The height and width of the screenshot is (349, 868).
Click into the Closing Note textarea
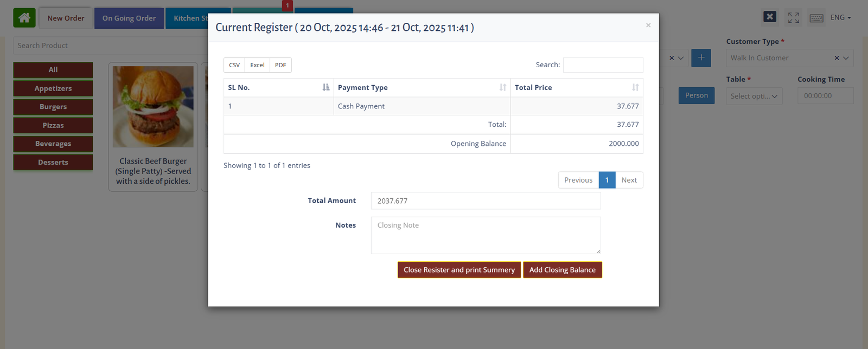486,235
